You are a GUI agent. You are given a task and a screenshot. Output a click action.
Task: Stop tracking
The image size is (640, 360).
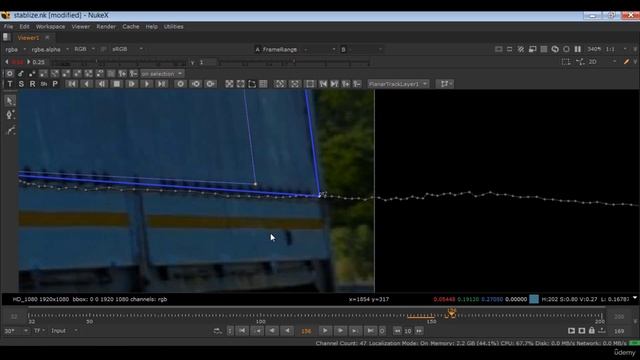117,84
